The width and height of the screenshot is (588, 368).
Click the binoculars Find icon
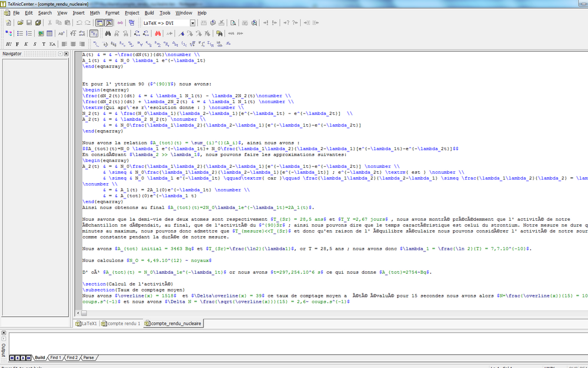(x=108, y=34)
